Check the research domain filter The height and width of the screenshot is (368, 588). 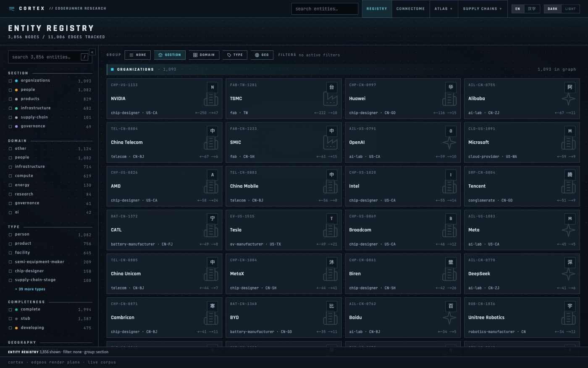click(x=10, y=194)
